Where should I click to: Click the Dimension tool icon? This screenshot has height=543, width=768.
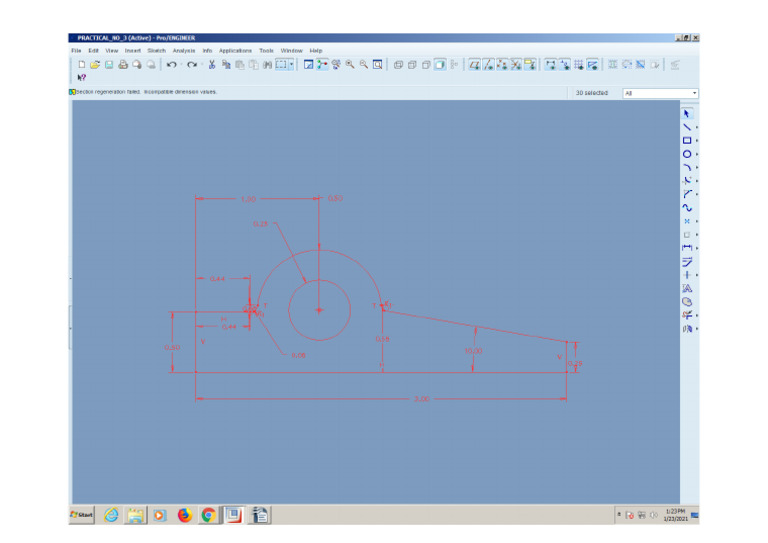click(x=687, y=247)
